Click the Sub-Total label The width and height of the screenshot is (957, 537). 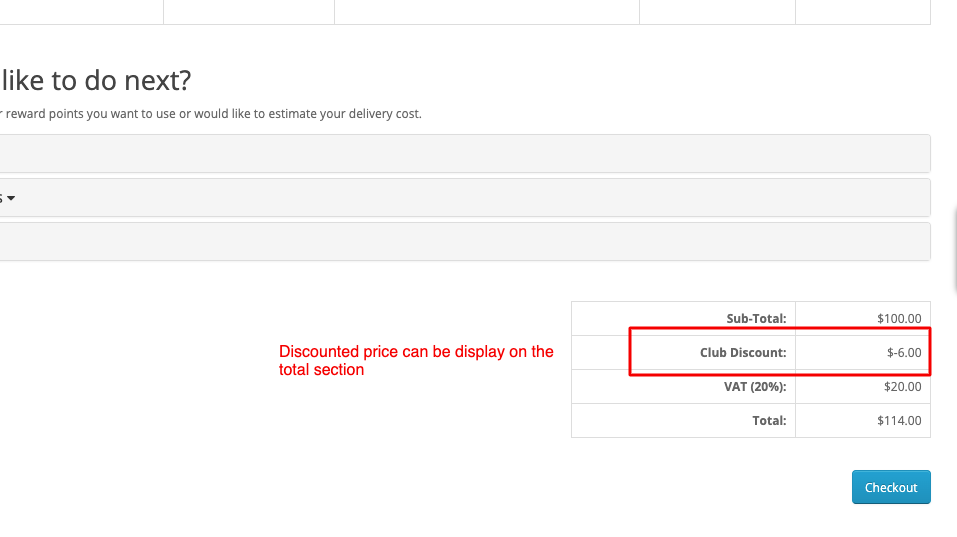click(756, 319)
